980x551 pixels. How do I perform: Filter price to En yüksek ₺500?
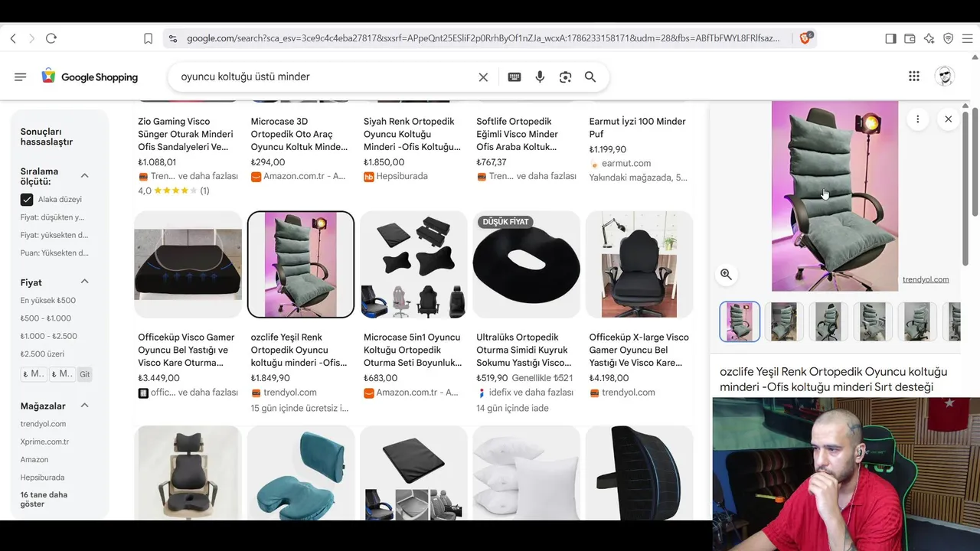pos(48,301)
